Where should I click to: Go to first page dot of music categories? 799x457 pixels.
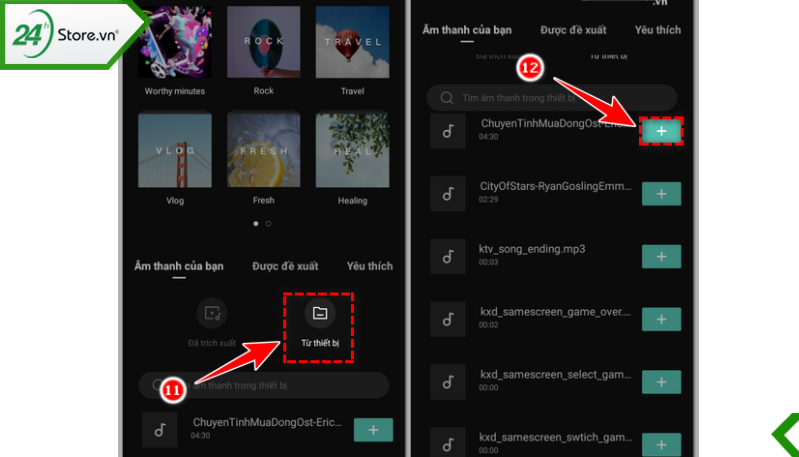pyautogui.click(x=256, y=223)
